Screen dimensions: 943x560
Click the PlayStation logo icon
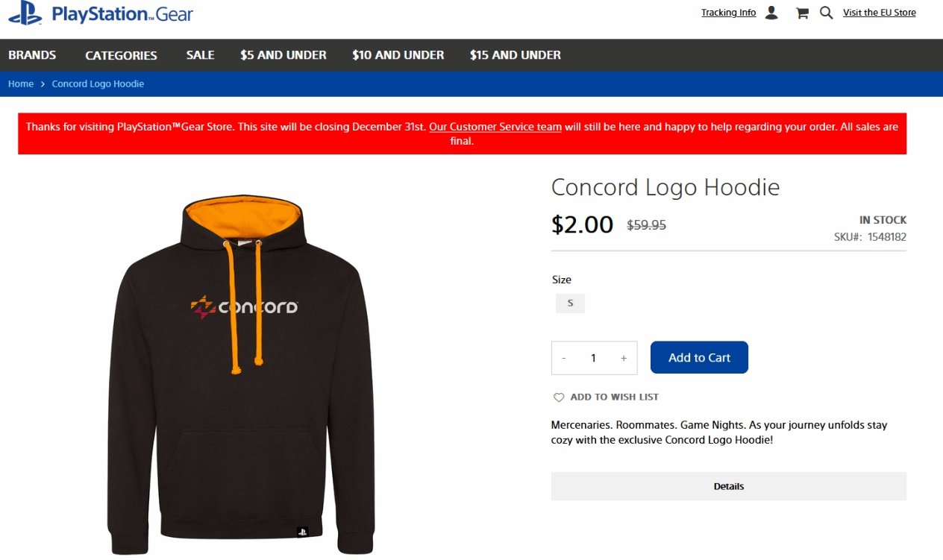point(25,13)
